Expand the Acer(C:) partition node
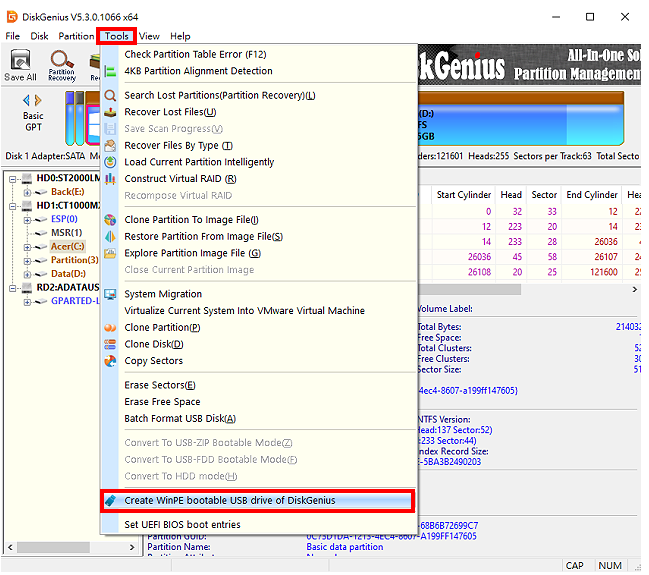649x575 pixels. [27, 248]
